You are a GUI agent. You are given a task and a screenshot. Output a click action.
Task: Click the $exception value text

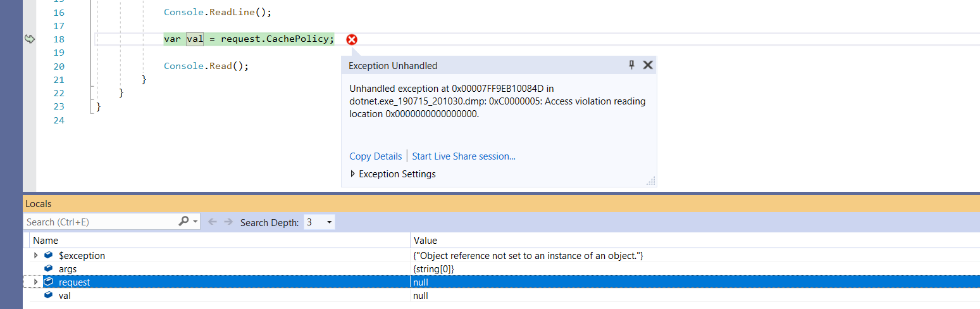click(528, 255)
